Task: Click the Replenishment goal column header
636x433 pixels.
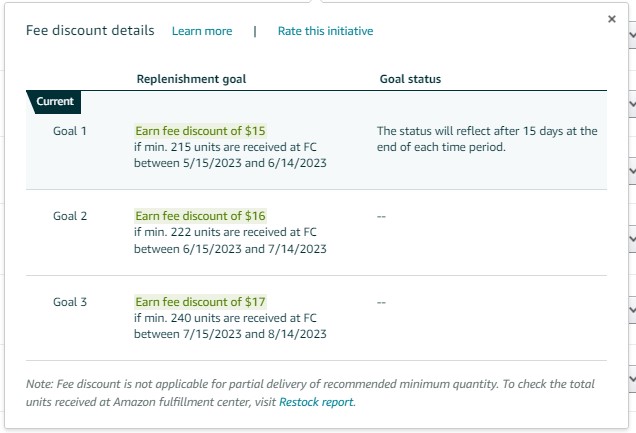Action: pyautogui.click(x=191, y=79)
